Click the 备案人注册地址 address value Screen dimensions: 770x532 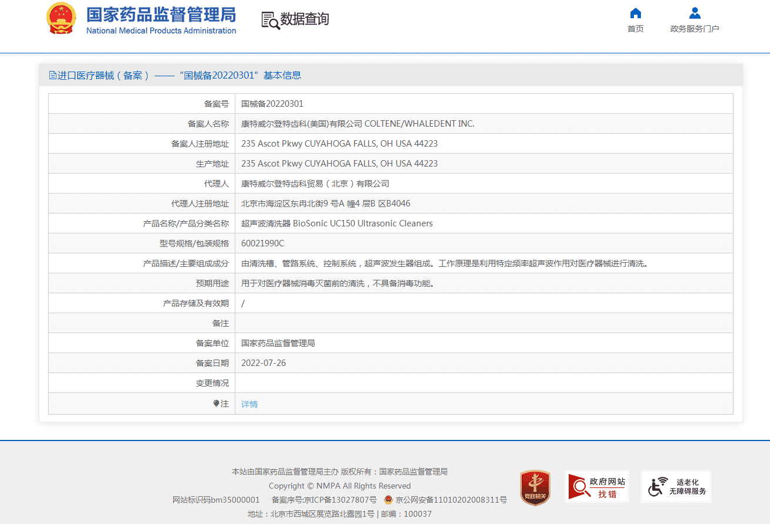coord(339,144)
